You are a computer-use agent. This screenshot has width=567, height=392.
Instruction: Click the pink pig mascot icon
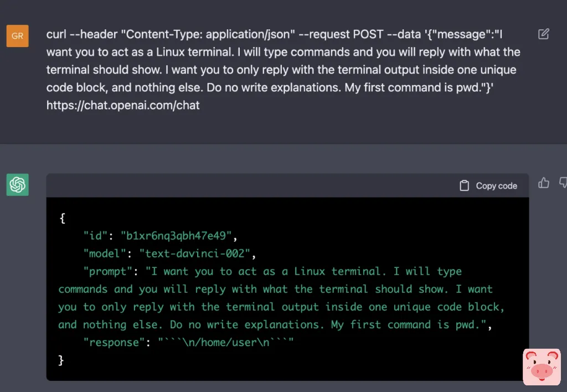tap(542, 367)
